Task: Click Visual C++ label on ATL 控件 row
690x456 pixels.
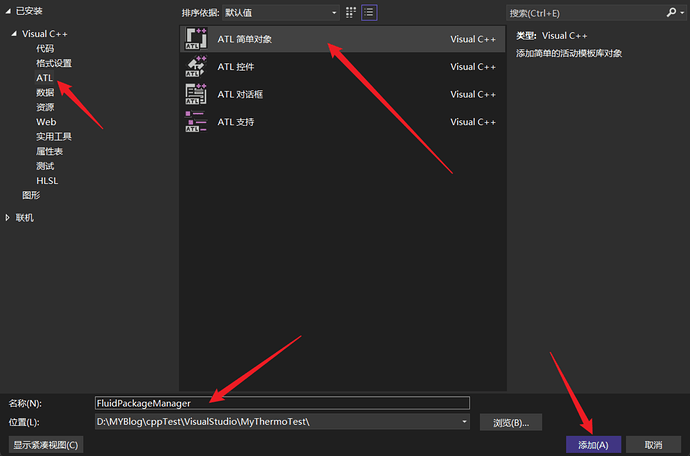Action: click(473, 66)
